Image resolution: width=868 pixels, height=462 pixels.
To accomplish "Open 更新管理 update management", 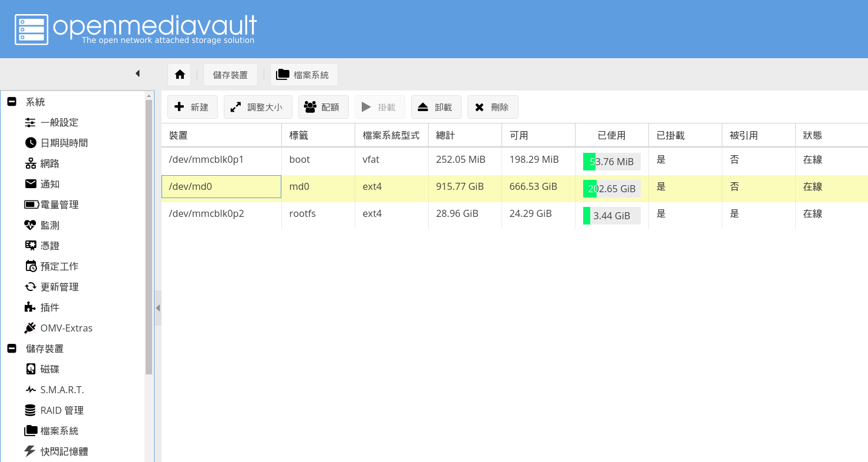I will 59,287.
